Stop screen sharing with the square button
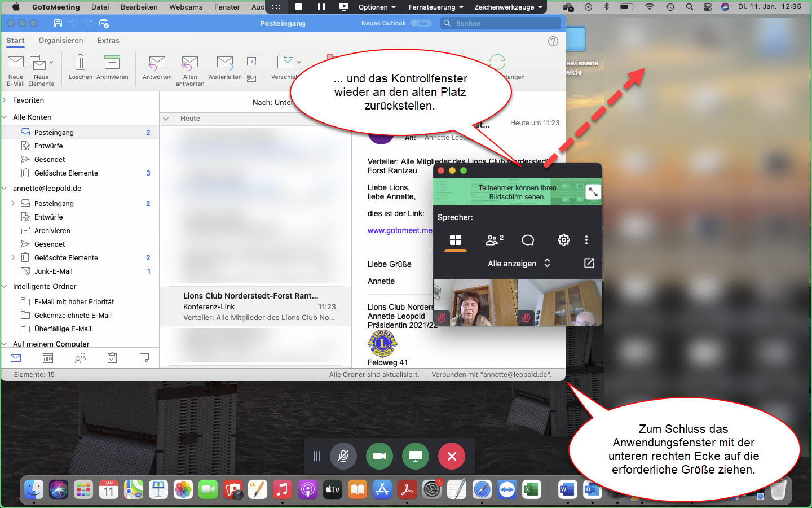This screenshot has width=812, height=508. (x=299, y=7)
